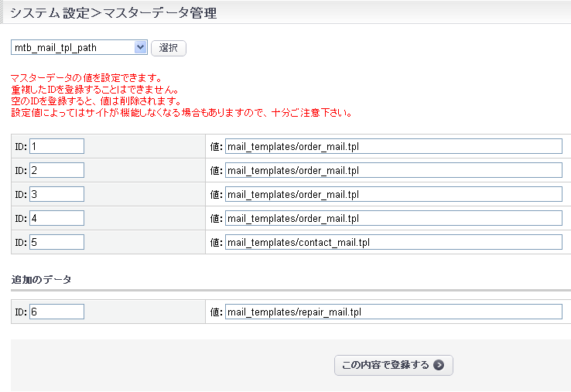
Task: Click the ID field containing 1
Action: 56,146
